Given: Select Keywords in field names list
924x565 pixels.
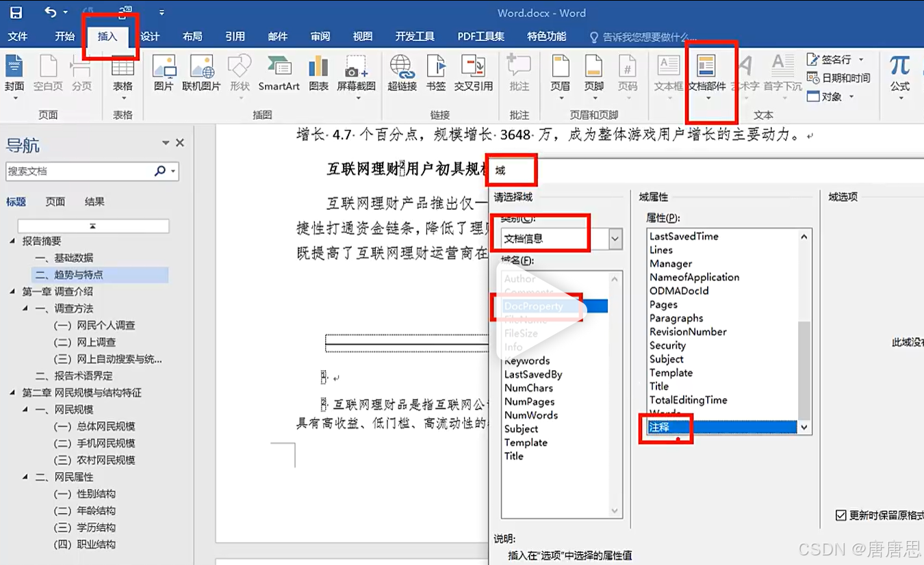Looking at the screenshot, I should [527, 360].
